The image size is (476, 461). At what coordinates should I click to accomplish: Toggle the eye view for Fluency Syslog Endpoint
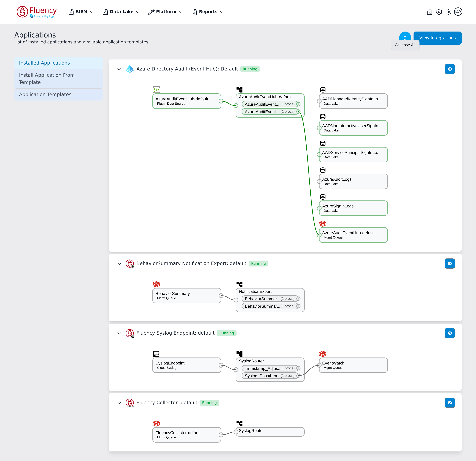450,333
